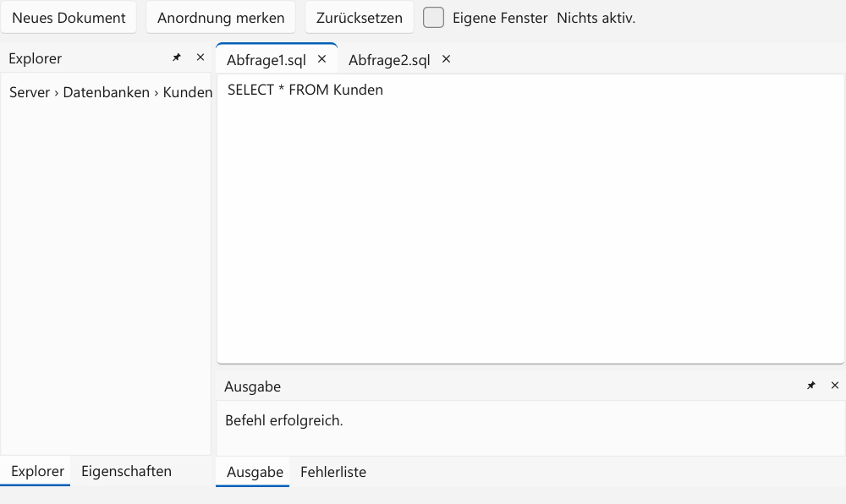Screen dimensions: 846x504
Task: Open the Fehlerliste tab
Action: pos(332,472)
